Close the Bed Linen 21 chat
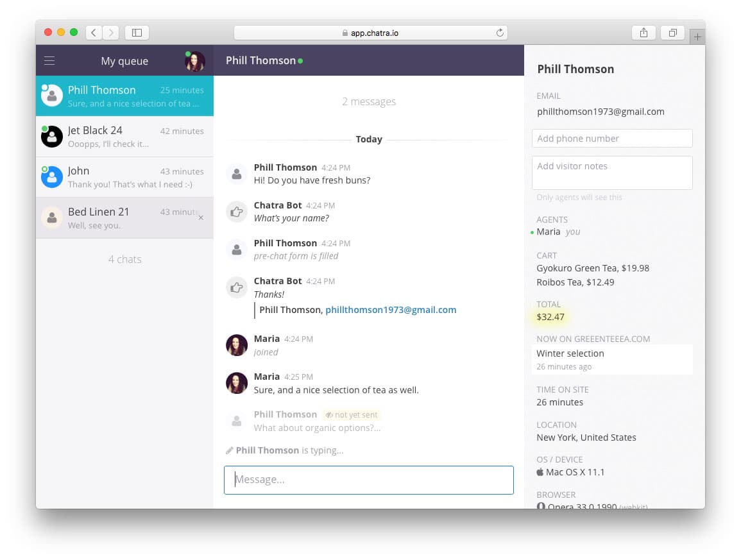This screenshot has height=560, width=741. coord(201,218)
